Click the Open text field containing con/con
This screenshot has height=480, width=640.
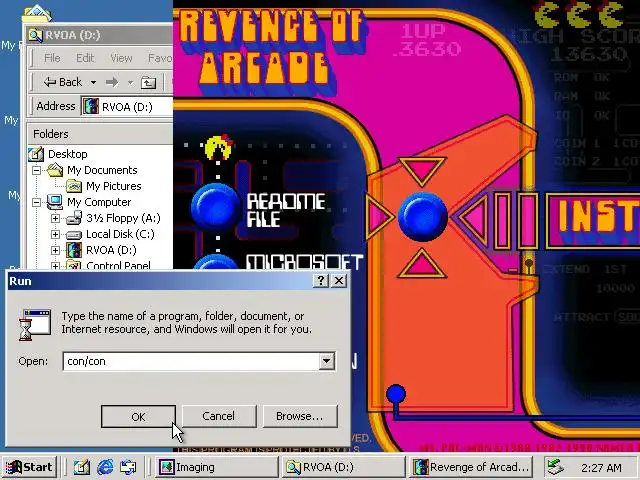click(x=191, y=361)
